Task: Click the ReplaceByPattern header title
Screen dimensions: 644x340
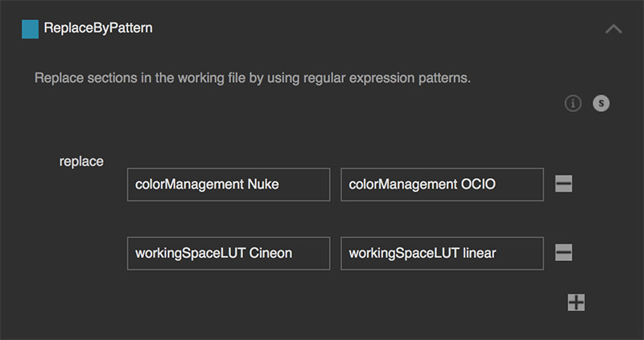Action: point(98,28)
